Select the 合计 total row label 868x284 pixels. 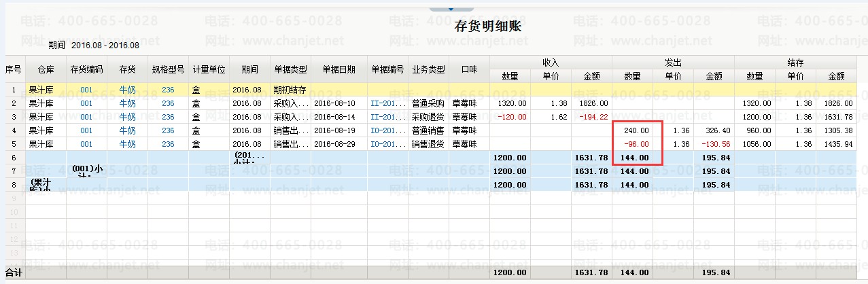tap(14, 272)
